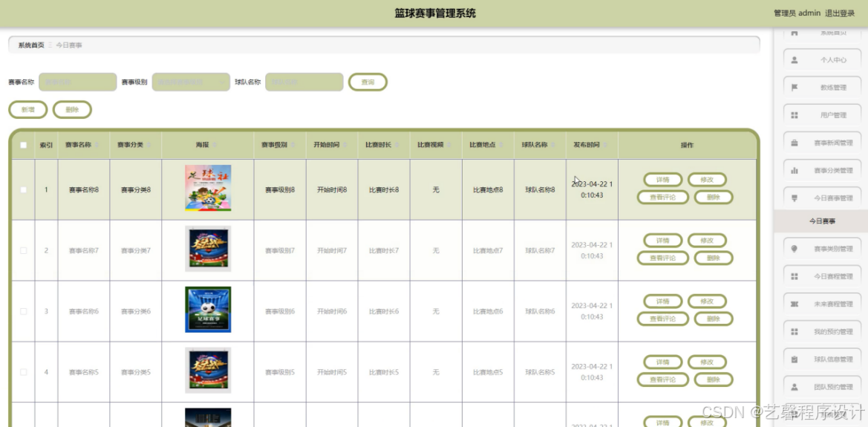Sort by the 比赛时长 column arrows
Screen dimensions: 868x427
click(x=397, y=145)
